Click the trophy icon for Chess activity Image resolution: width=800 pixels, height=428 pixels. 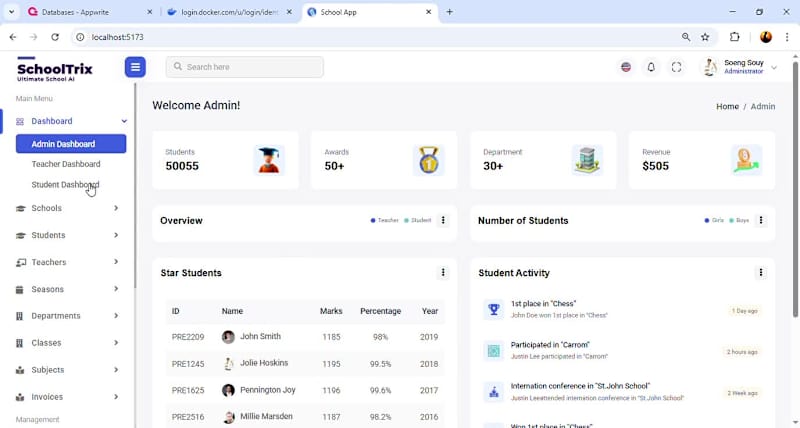pos(493,309)
